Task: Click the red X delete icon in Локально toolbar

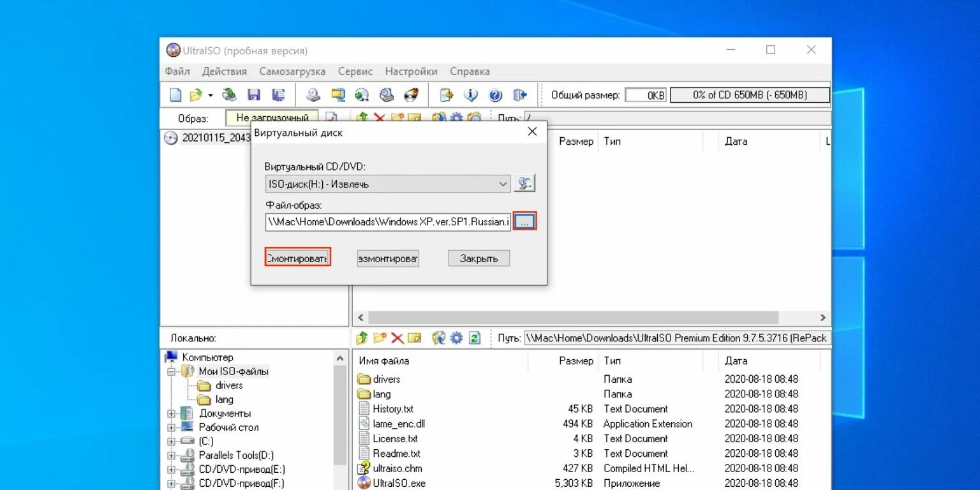Action: (397, 338)
